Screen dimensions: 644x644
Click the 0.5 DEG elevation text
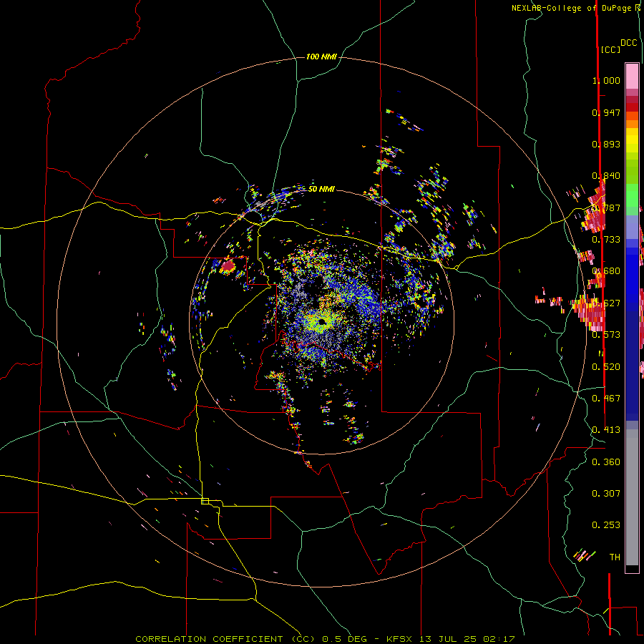[344, 639]
